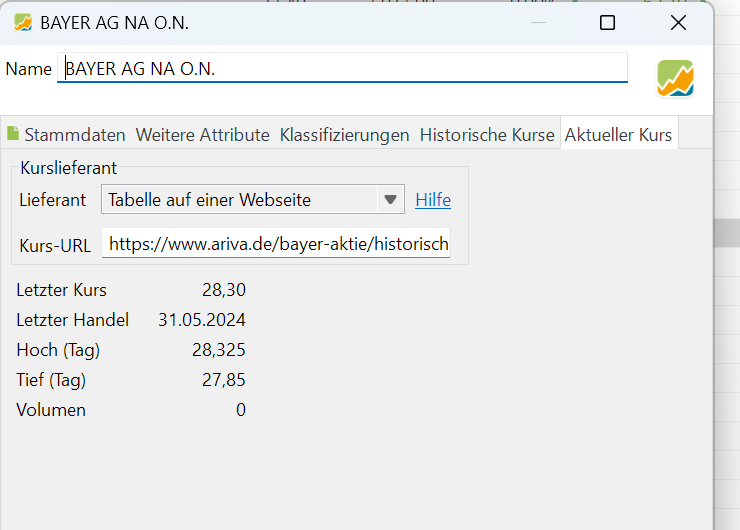Click the Volumen value 0

pyautogui.click(x=241, y=410)
